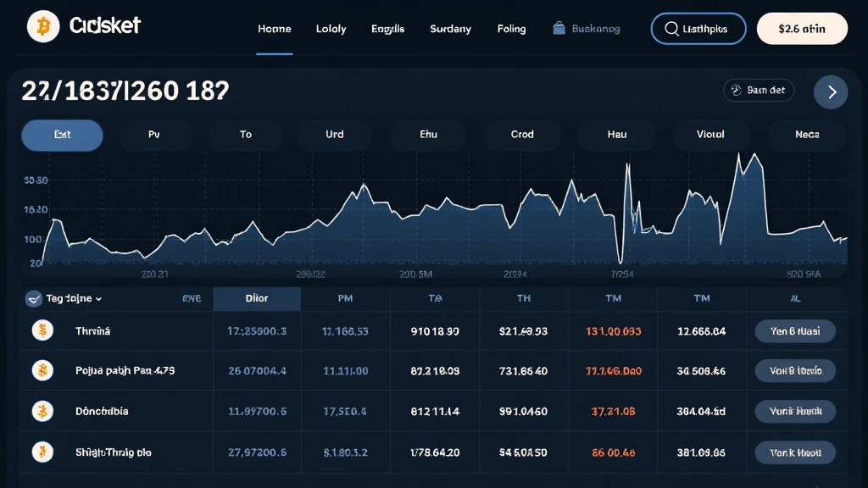Click the coin icon in the Thrviná row

[42, 331]
